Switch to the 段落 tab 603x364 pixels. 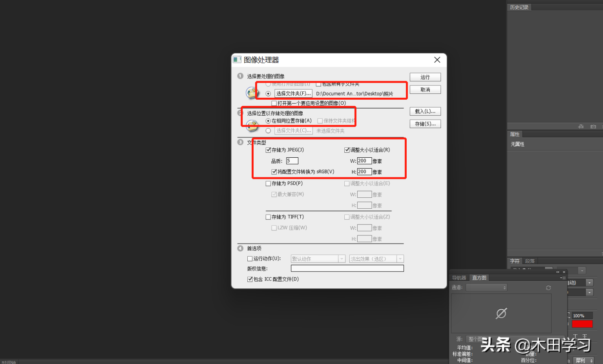(x=530, y=261)
